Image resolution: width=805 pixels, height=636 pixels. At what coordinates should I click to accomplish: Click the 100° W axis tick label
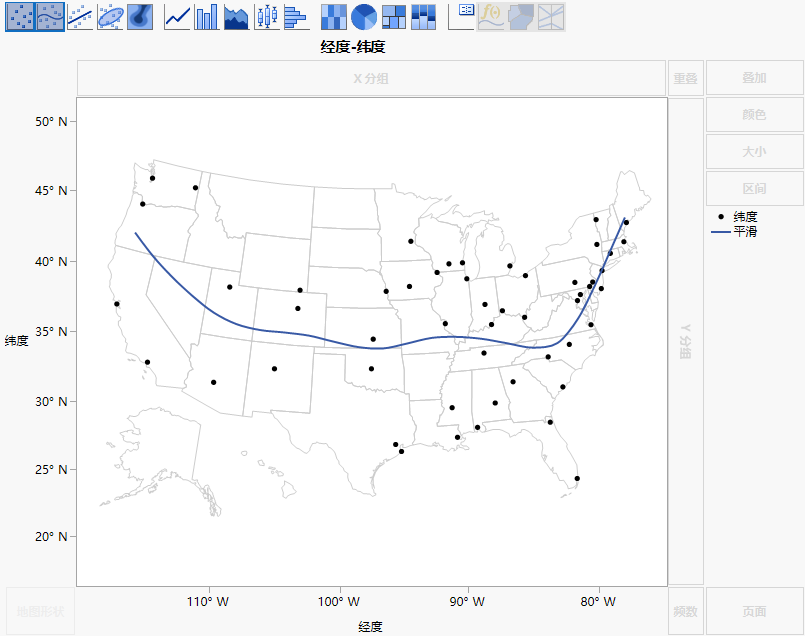(339, 602)
